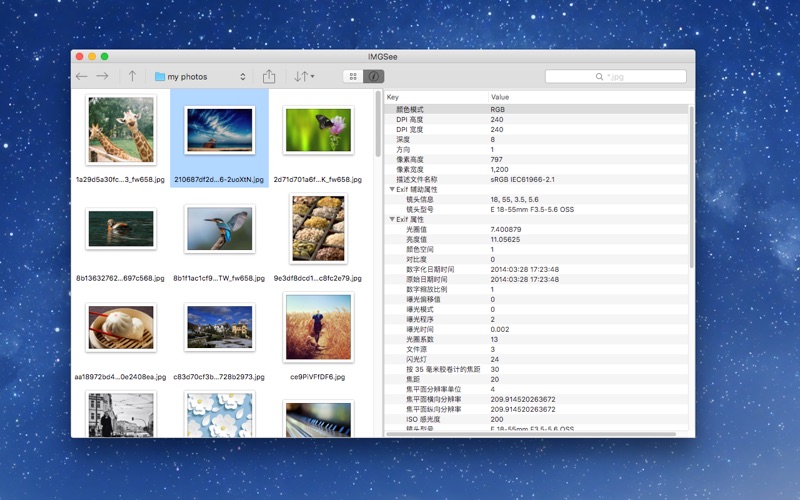Click the search magnifier icon
800x500 pixels.
pos(599,77)
